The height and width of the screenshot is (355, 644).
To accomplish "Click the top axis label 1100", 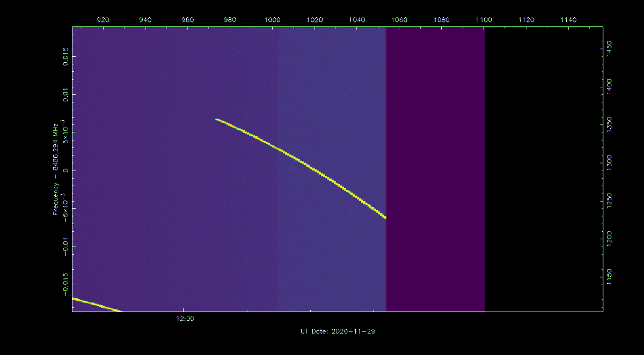I will pyautogui.click(x=484, y=20).
